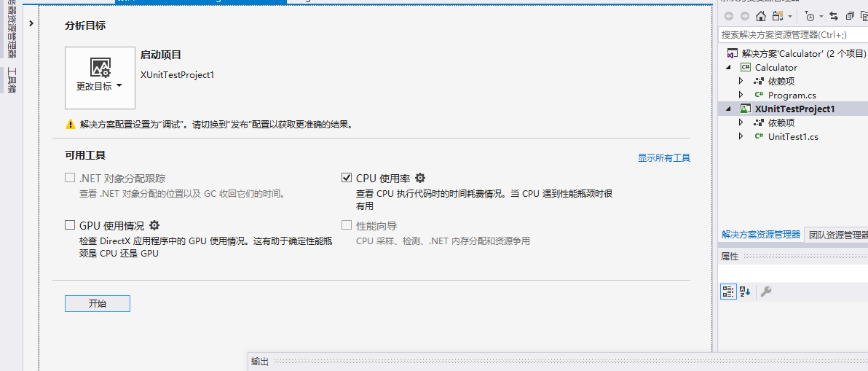Click the C# file icon of Program.cs

(758, 95)
